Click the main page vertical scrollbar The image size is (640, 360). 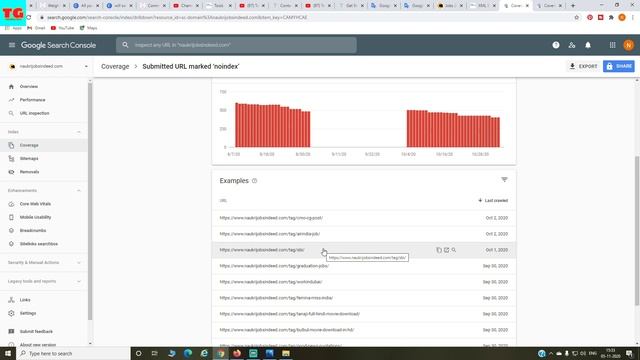coord(637,231)
